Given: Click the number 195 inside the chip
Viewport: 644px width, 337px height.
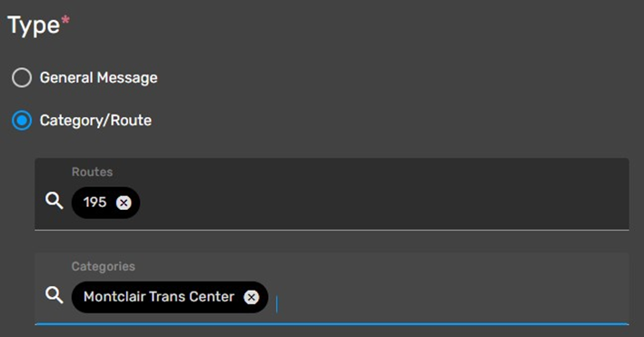Looking at the screenshot, I should point(94,203).
